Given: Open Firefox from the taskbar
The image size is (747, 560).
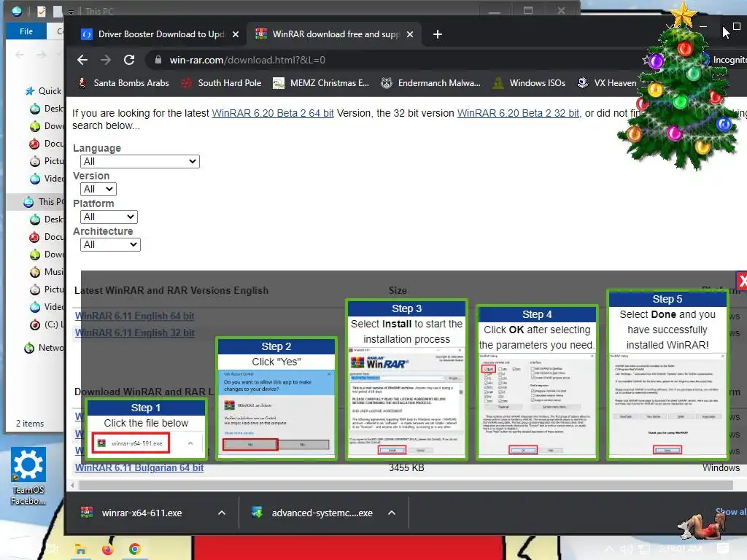Looking at the screenshot, I should tap(108, 550).
